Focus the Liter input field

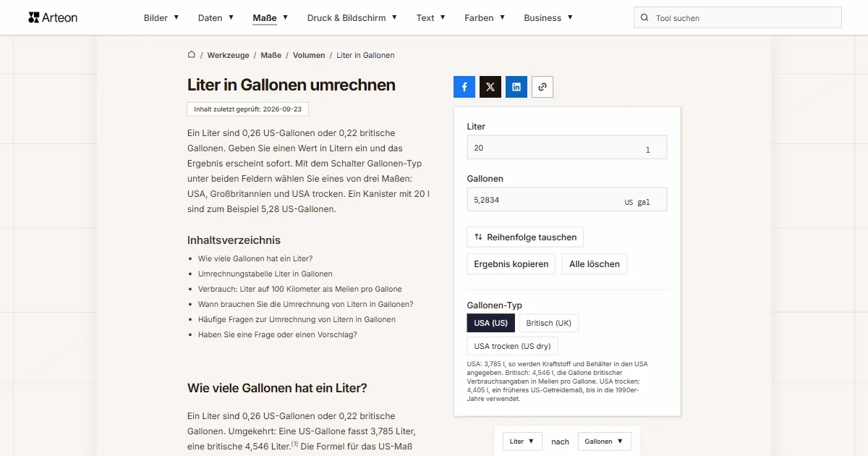567,148
